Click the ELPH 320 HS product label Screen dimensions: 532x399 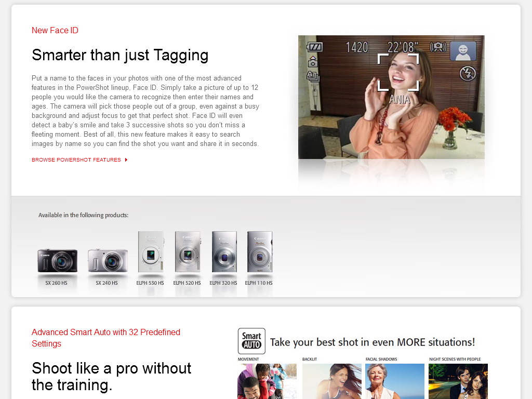[223, 283]
